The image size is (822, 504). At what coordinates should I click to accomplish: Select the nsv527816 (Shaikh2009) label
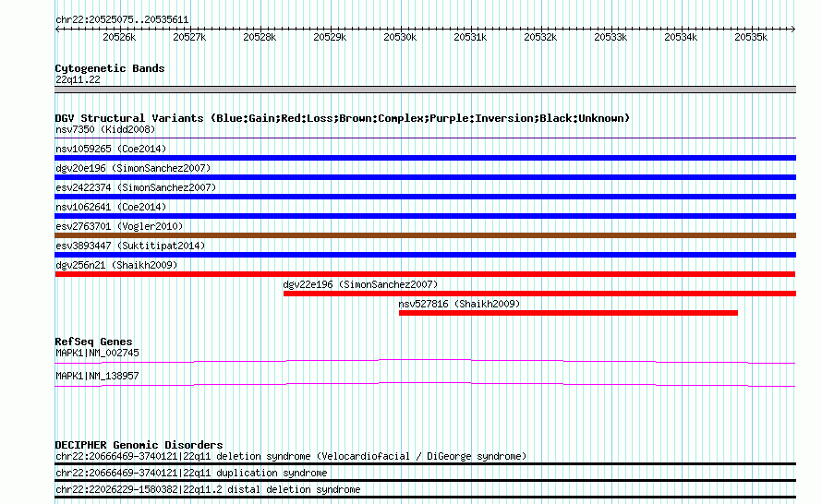coord(459,304)
